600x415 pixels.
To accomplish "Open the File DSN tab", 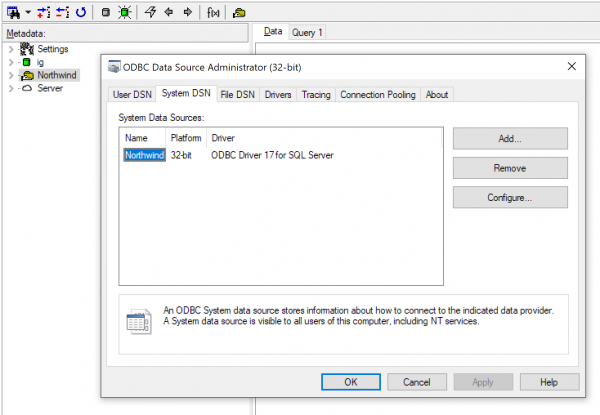I will pos(237,94).
